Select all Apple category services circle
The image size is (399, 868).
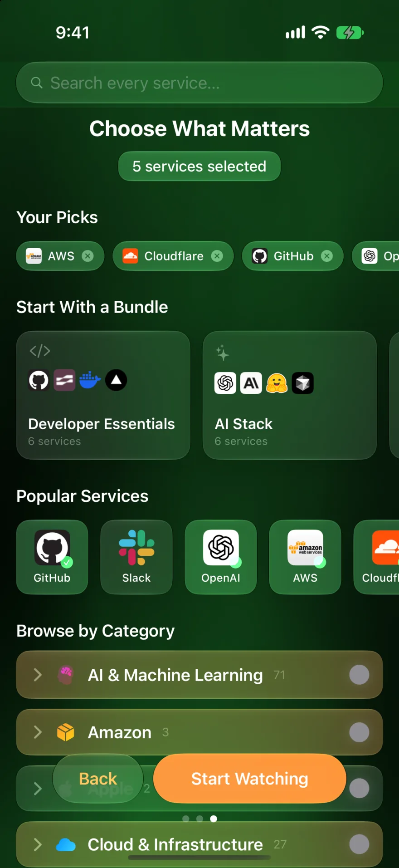coord(359,788)
